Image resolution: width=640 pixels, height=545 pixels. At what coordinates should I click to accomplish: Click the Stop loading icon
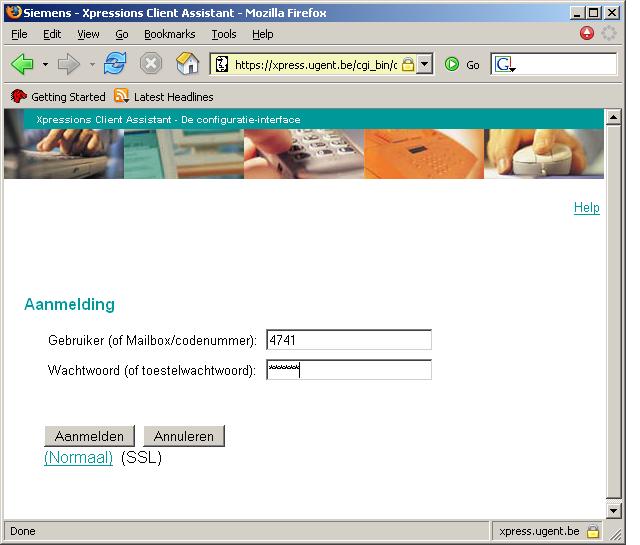151,64
